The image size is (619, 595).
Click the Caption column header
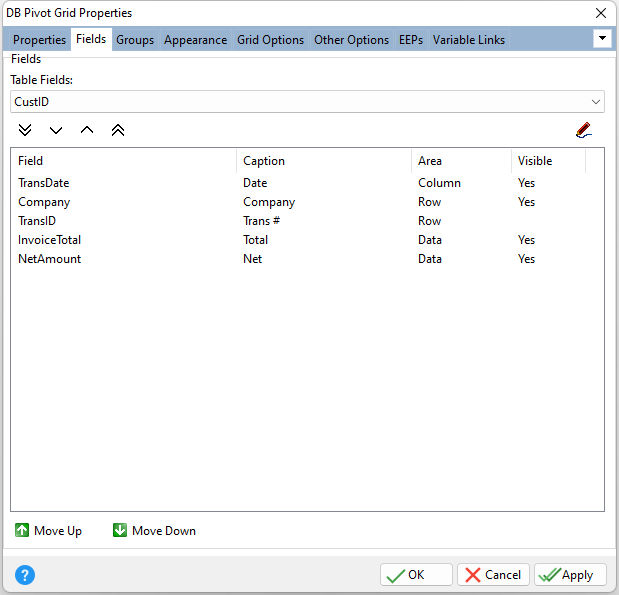324,161
